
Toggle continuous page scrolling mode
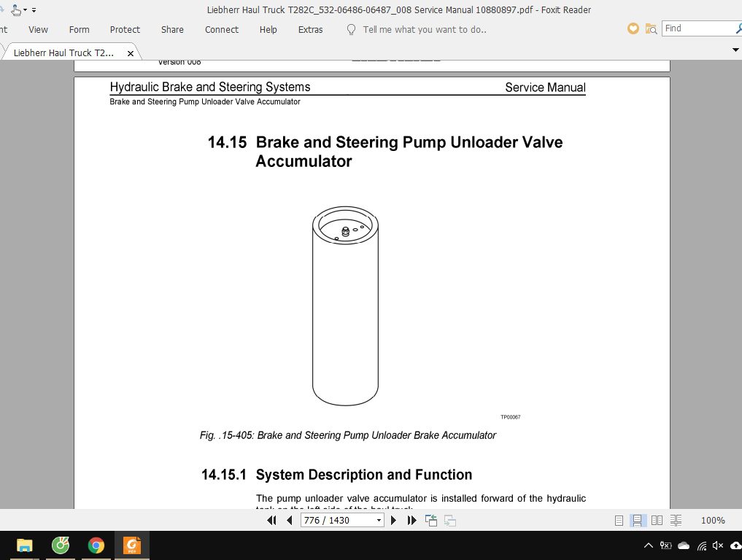click(x=638, y=520)
